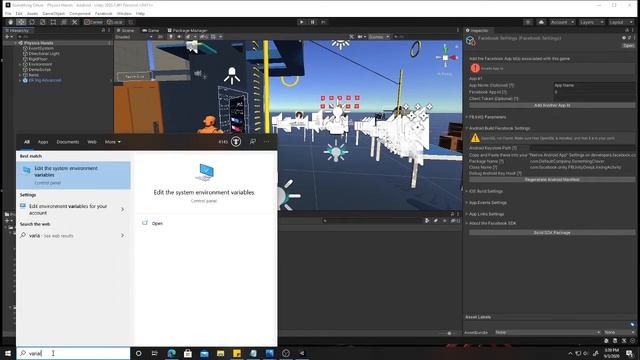Select the Rect tool in Unity toolbar
The height and width of the screenshot is (360, 640).
(53, 22)
